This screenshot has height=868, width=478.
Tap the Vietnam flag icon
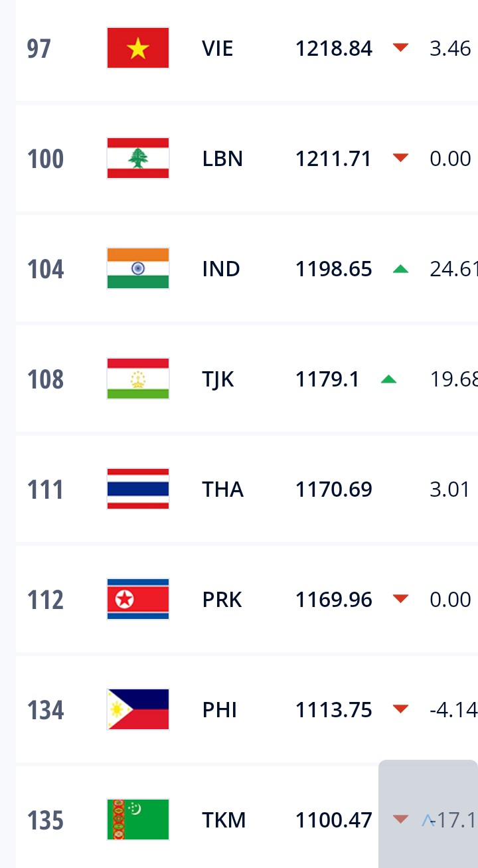(x=138, y=48)
